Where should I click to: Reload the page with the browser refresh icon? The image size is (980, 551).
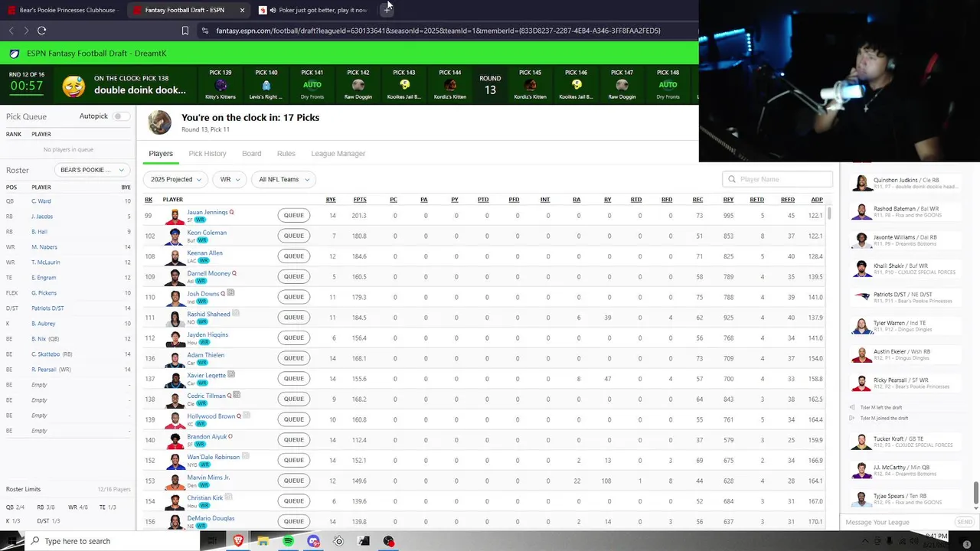click(41, 31)
